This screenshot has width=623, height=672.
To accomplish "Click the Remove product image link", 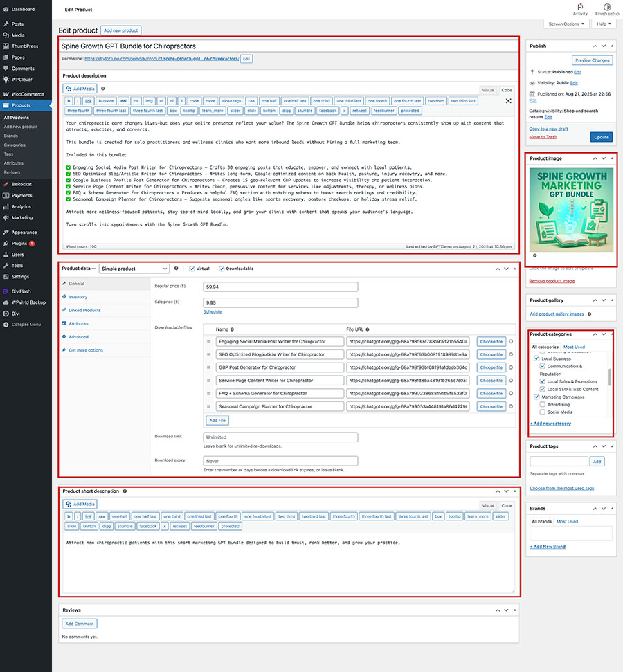I will coord(552,281).
